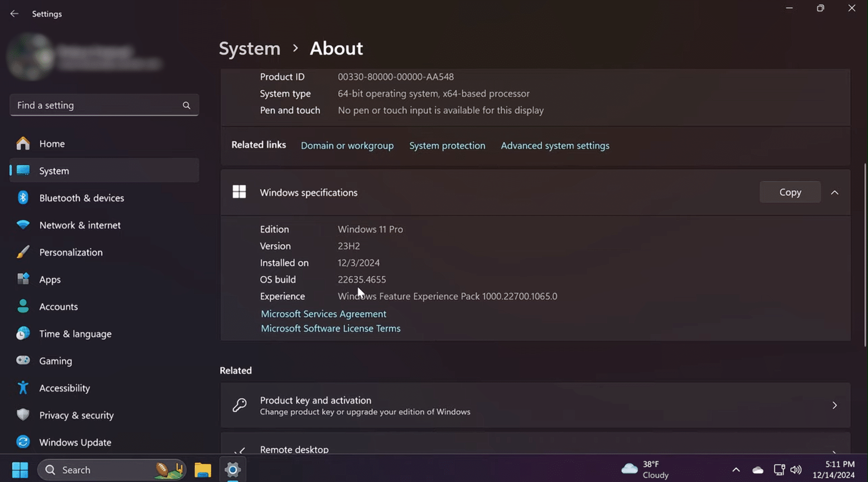This screenshot has width=868, height=482.
Task: Click the volume speaker tray icon
Action: coord(796,470)
